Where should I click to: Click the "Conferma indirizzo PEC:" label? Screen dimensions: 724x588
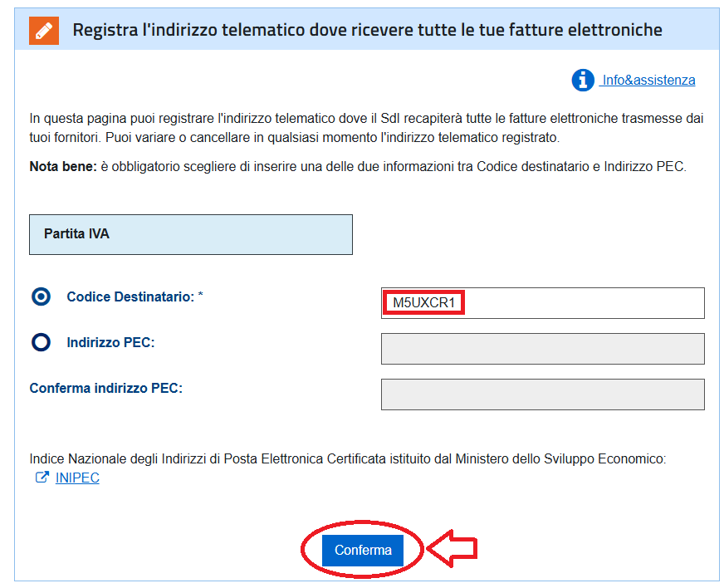pyautogui.click(x=106, y=388)
